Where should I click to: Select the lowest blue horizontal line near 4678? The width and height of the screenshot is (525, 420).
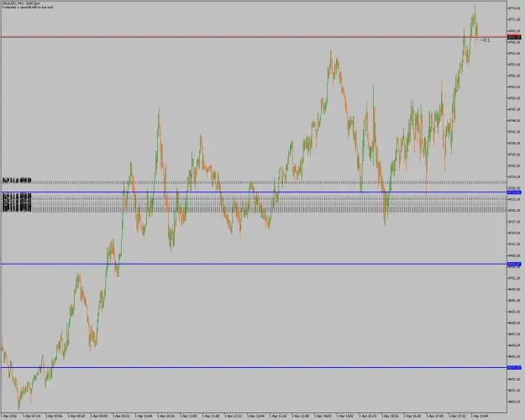pos(254,367)
